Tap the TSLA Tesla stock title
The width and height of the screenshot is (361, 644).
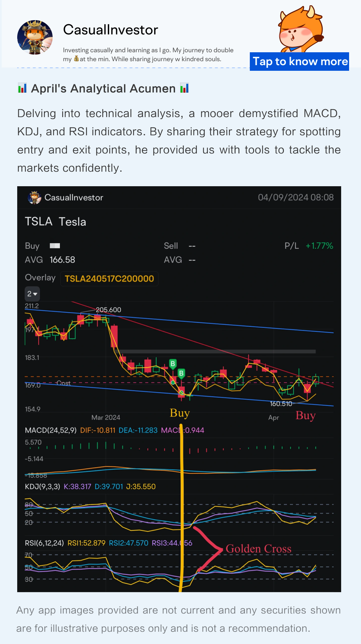(56, 222)
